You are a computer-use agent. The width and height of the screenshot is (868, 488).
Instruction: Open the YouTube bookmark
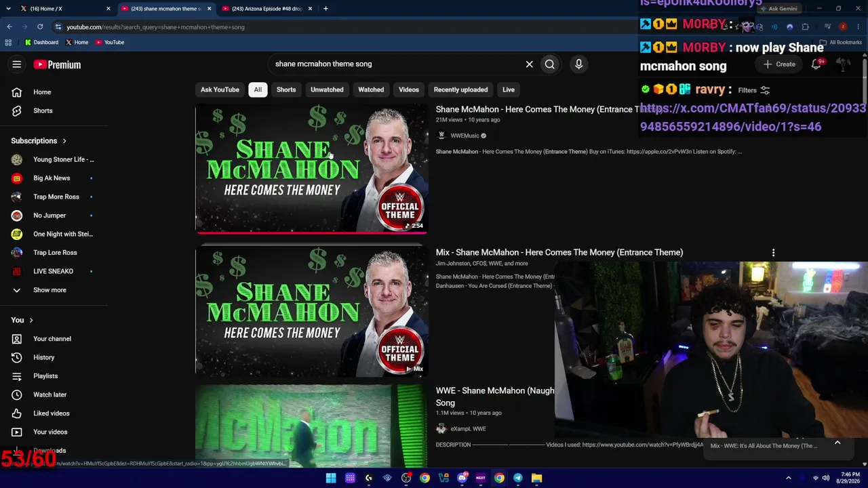point(110,42)
